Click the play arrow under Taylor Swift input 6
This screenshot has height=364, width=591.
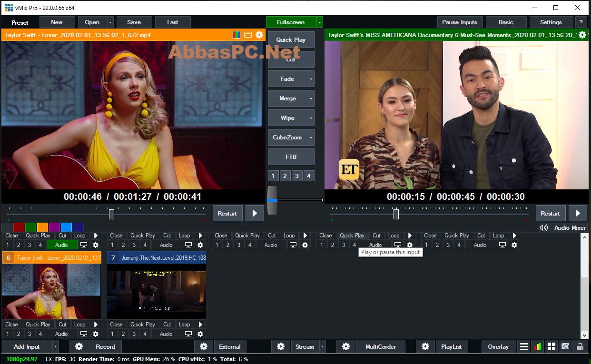96,325
